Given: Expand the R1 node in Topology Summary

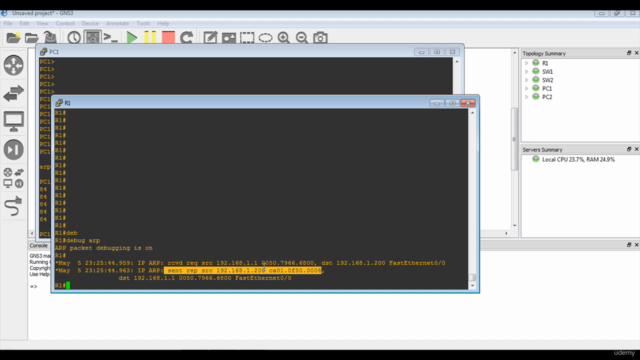Looking at the screenshot, I should click(527, 63).
